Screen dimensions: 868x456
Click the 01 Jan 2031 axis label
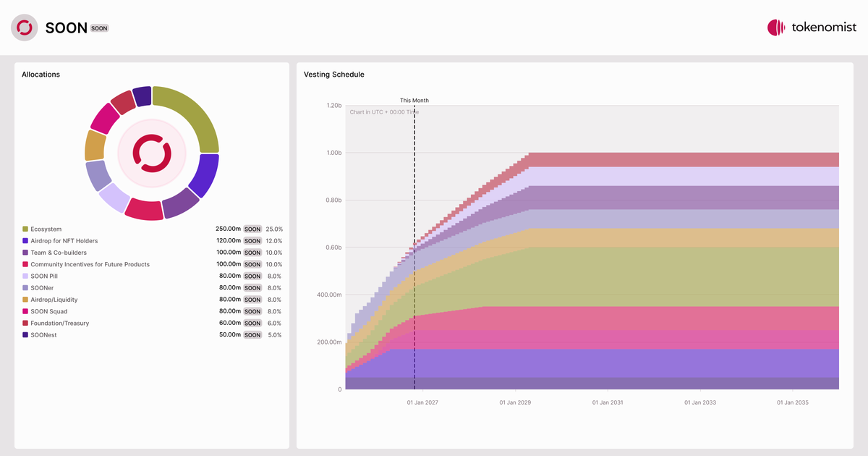click(x=608, y=402)
